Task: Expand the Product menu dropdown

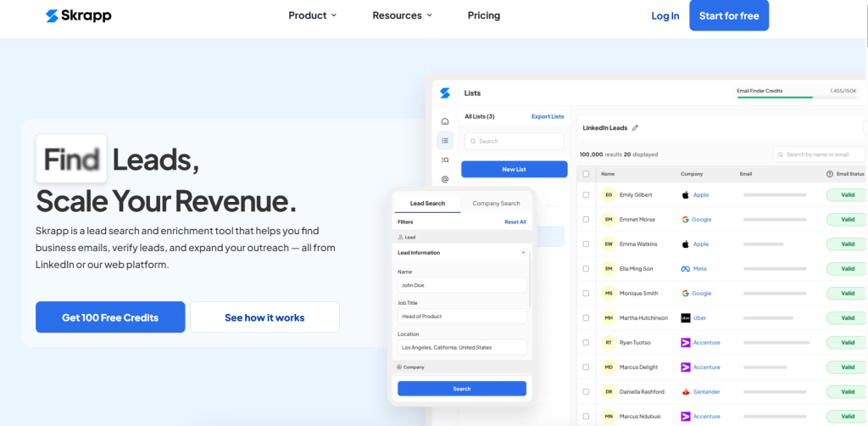Action: [312, 15]
